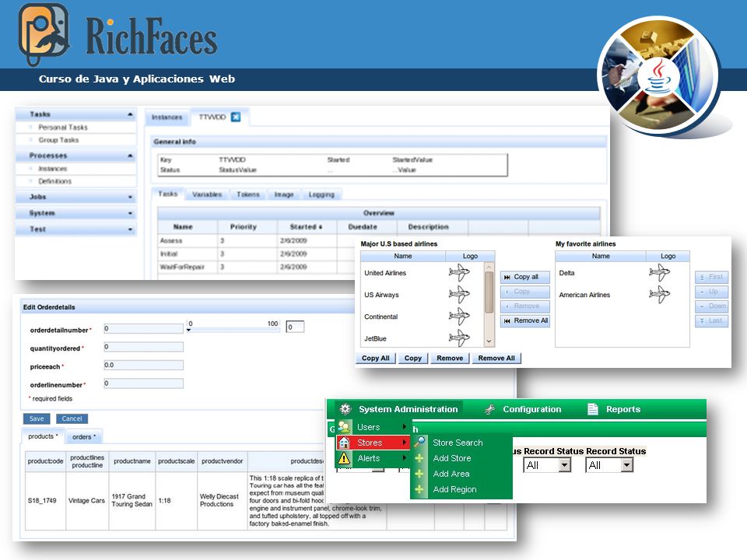Click the Delta plane logo

[660, 273]
